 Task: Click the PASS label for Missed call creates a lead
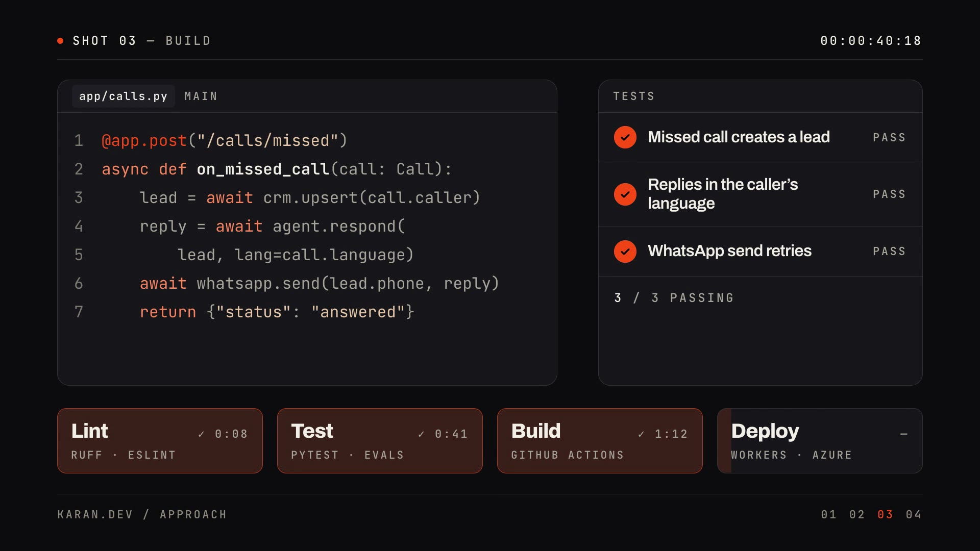point(889,138)
